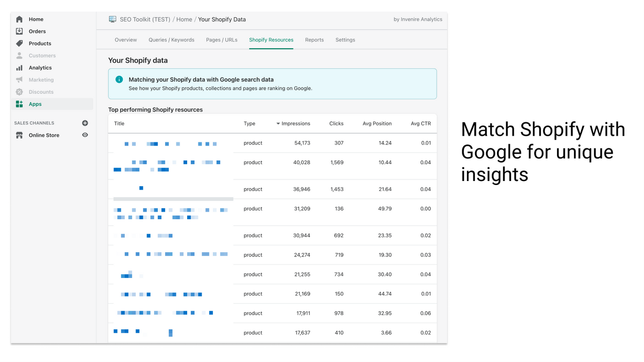Click the Type column header
Image resolution: width=644 pixels, height=362 pixels.
(x=250, y=124)
